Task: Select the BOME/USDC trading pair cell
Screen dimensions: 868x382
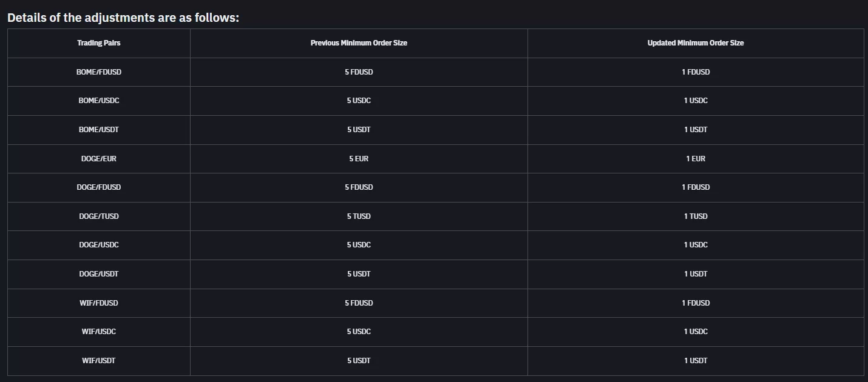Action: (x=99, y=101)
